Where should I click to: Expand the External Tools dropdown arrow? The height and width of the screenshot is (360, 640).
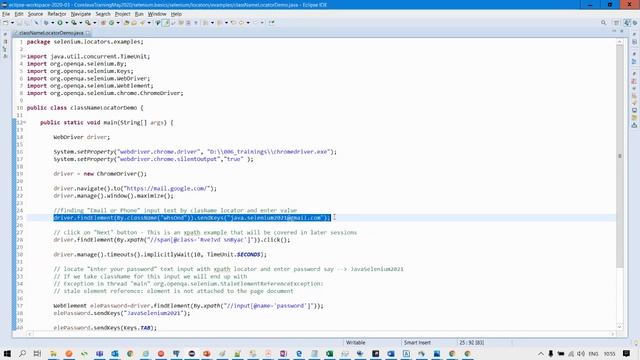(x=94, y=22)
